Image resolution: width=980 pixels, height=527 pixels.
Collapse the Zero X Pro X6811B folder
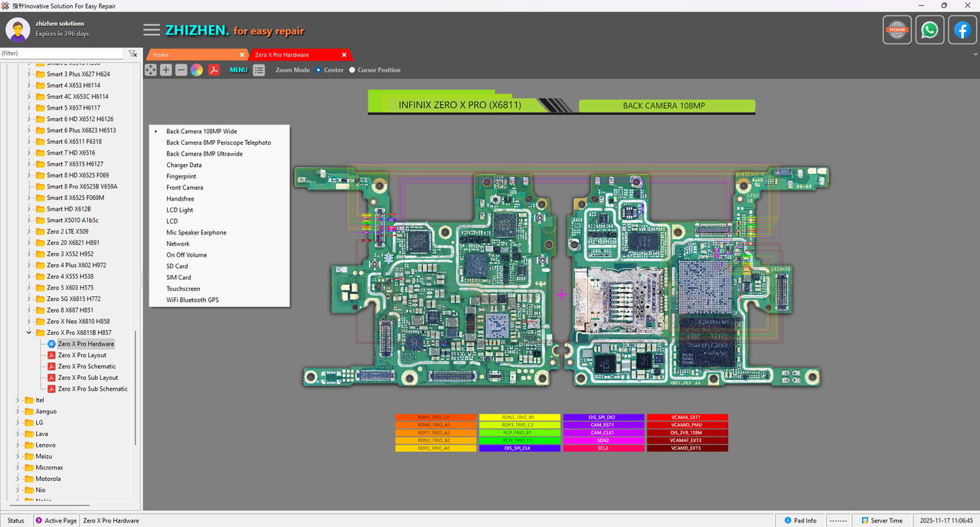click(x=29, y=333)
